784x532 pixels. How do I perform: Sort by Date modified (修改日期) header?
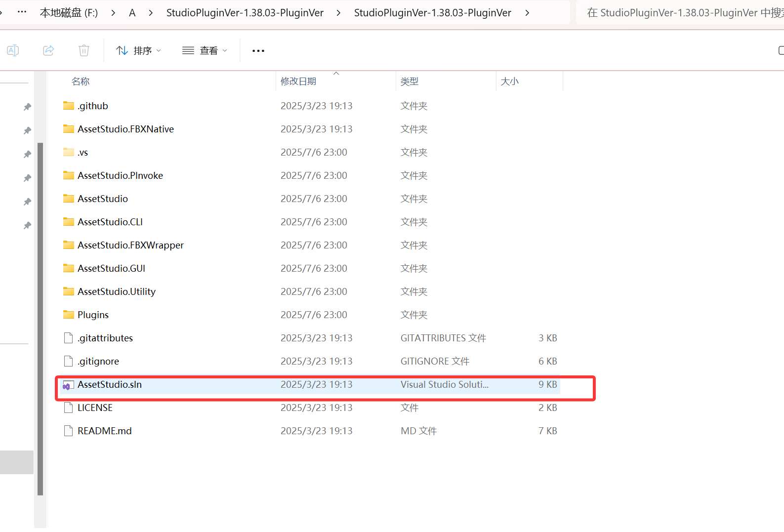pyautogui.click(x=298, y=82)
